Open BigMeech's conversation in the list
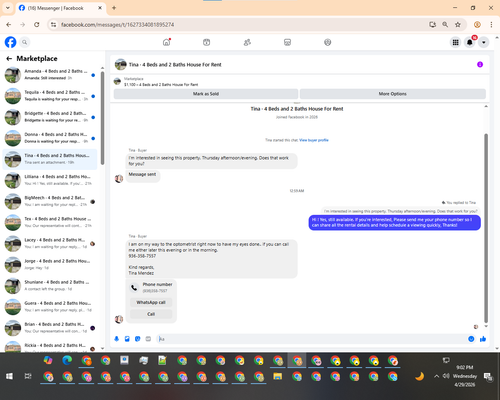This screenshot has width=500, height=400. point(50,201)
